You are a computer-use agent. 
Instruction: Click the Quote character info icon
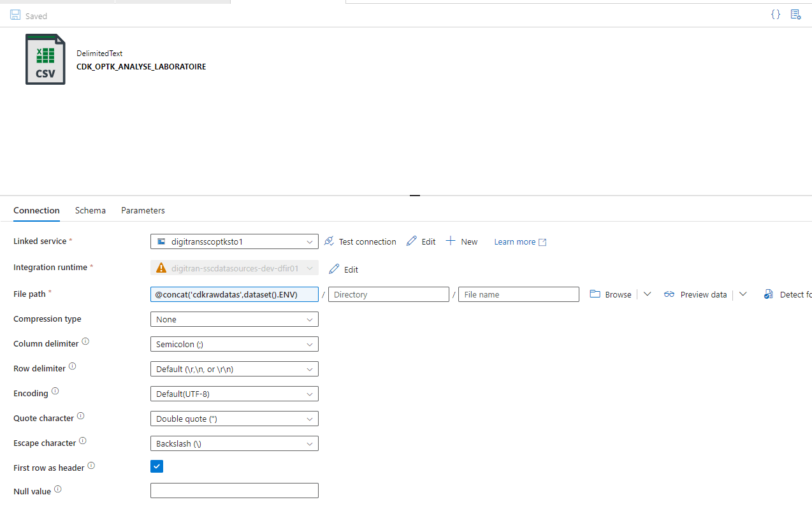[x=80, y=417]
